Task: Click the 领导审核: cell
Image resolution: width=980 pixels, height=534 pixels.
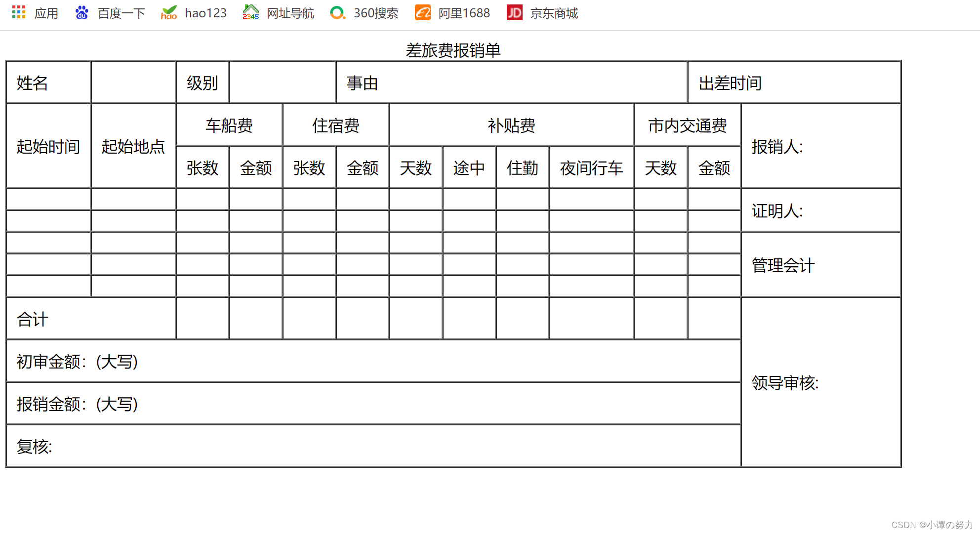Action: coord(821,382)
